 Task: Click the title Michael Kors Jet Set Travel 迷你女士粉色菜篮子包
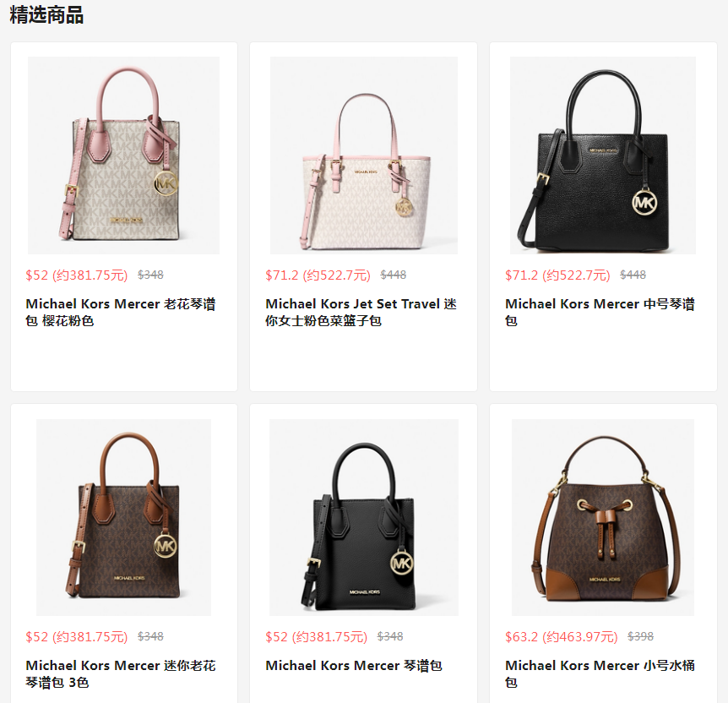(x=361, y=313)
